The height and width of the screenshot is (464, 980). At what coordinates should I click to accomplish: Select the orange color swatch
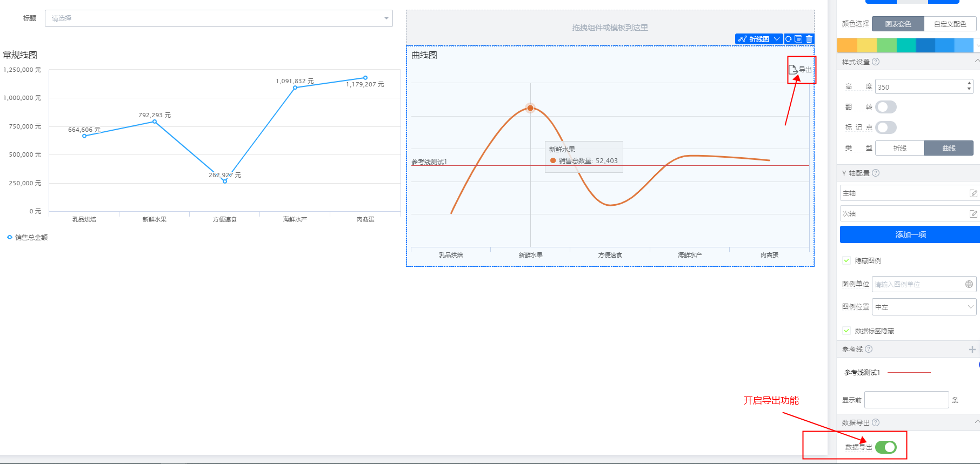846,45
